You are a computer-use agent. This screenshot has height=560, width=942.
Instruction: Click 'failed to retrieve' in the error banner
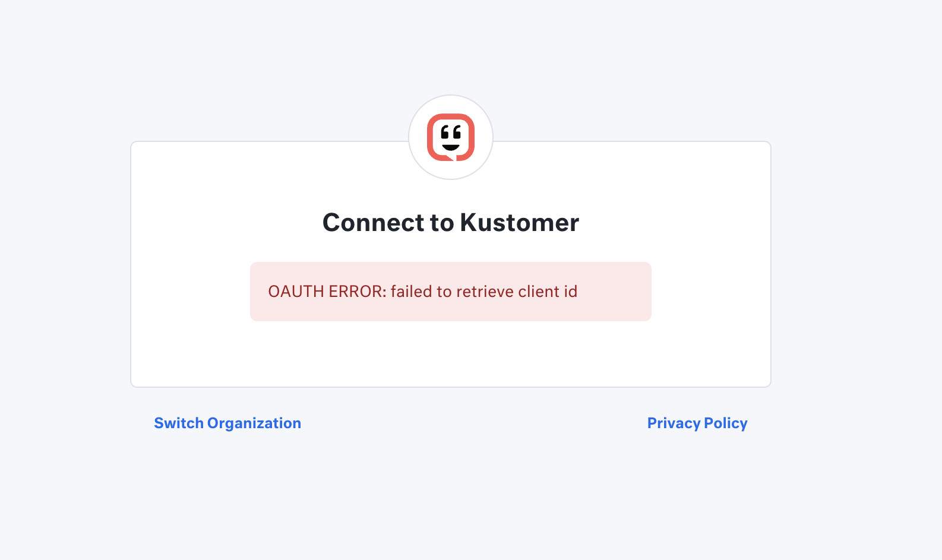point(453,292)
